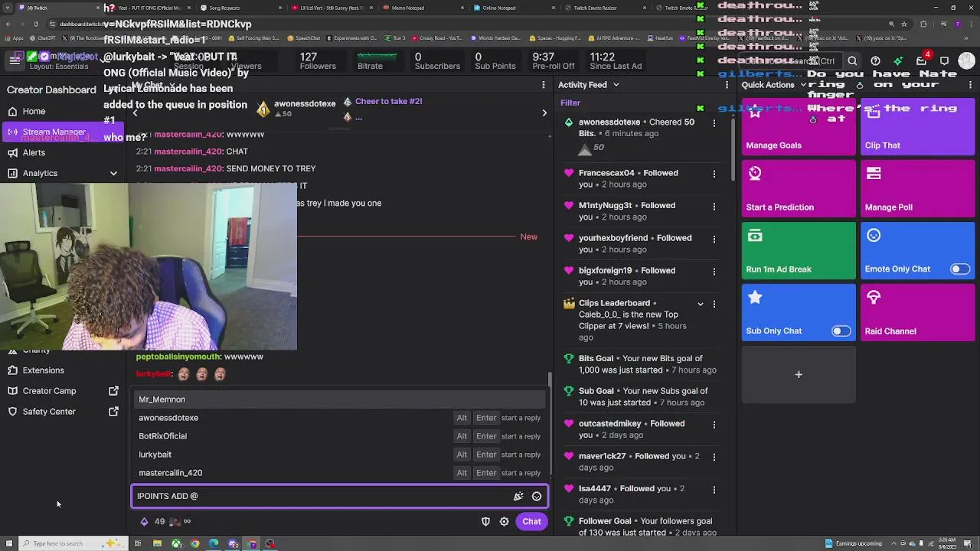Open the chat settings gear icon
980x551 pixels.
pyautogui.click(x=504, y=522)
